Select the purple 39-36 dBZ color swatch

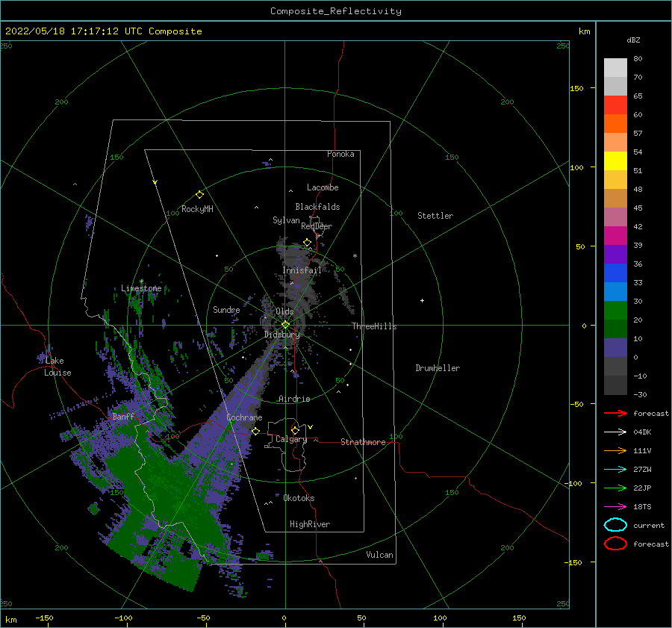click(615, 255)
